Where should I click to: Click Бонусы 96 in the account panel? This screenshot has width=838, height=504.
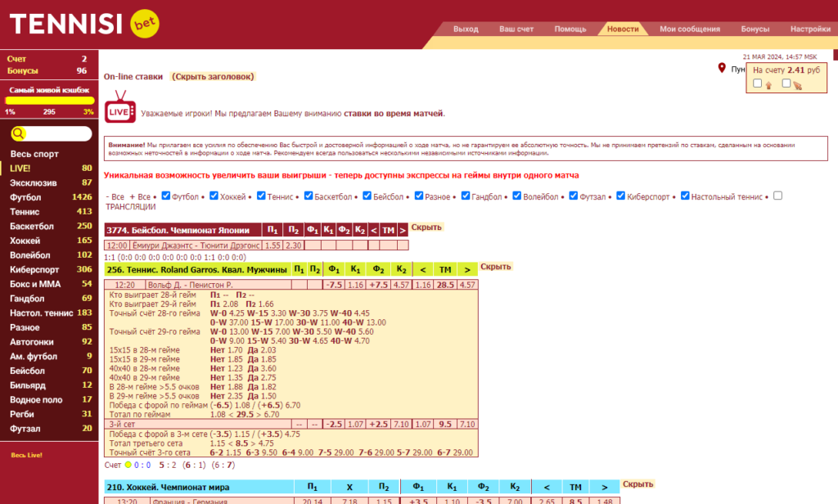[47, 70]
